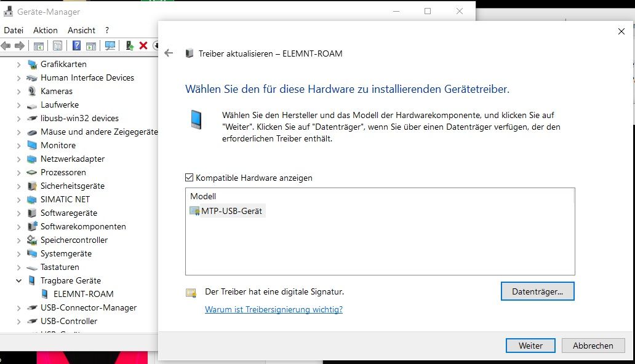Click the Weiter button
The height and width of the screenshot is (364, 635).
(x=530, y=346)
